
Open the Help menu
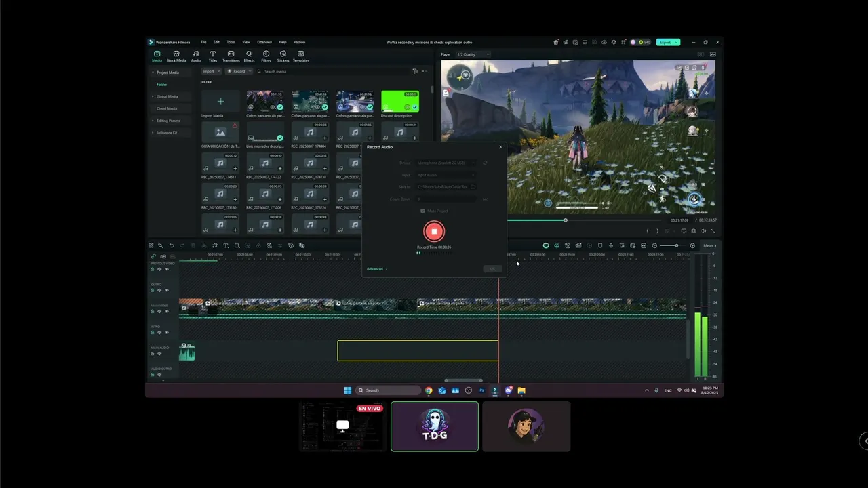point(283,42)
